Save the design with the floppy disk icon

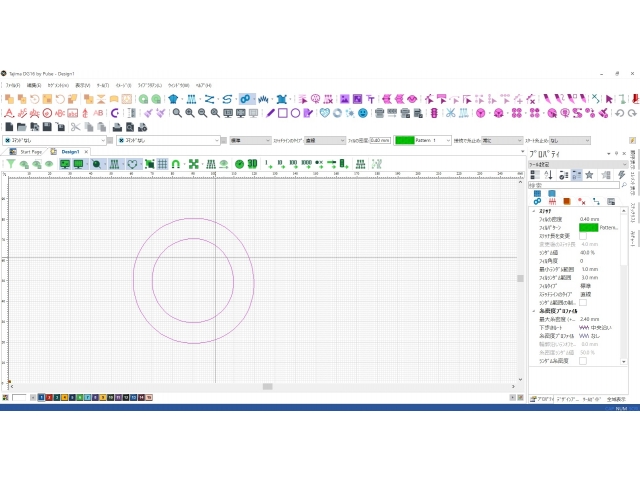[x=47, y=127]
